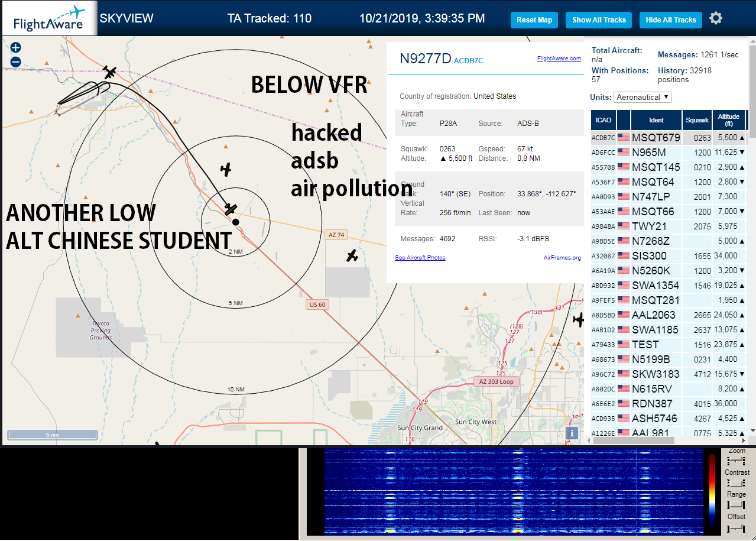Select aircraft icon below AZ 74 shield
This screenshot has width=756, height=541.
[x=352, y=256]
